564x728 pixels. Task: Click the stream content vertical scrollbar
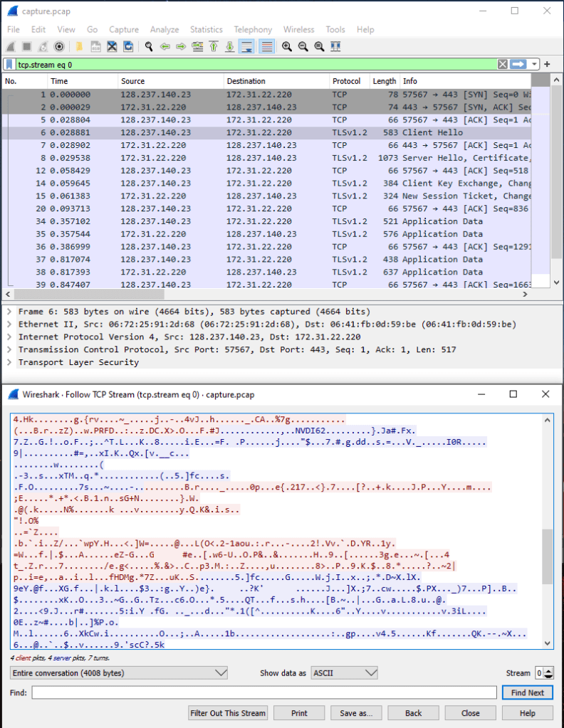pyautogui.click(x=547, y=555)
